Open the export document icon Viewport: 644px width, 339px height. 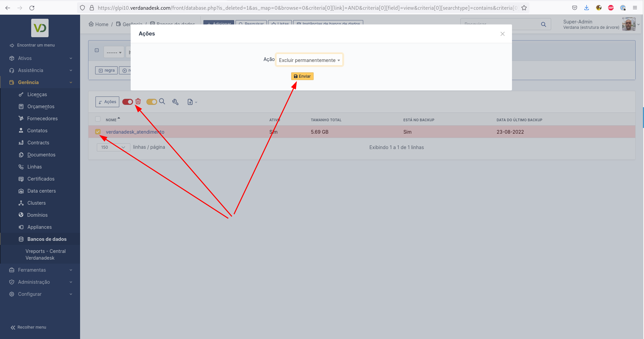coord(190,102)
